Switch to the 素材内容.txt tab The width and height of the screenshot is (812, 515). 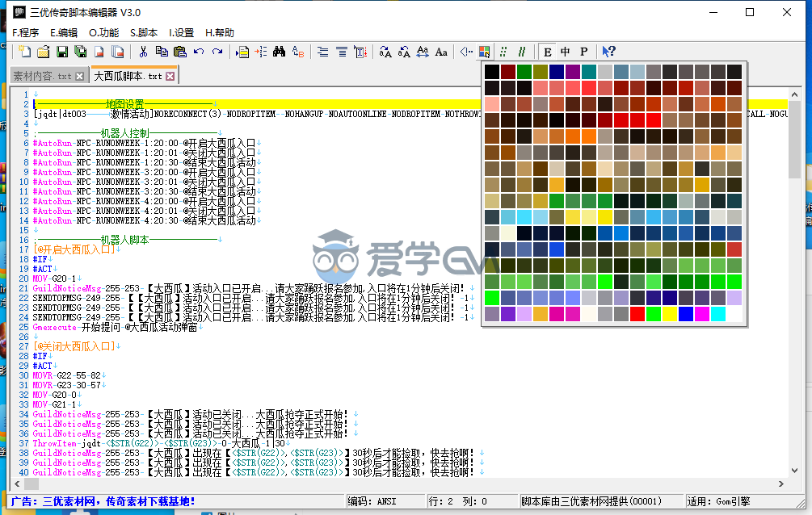coord(42,76)
